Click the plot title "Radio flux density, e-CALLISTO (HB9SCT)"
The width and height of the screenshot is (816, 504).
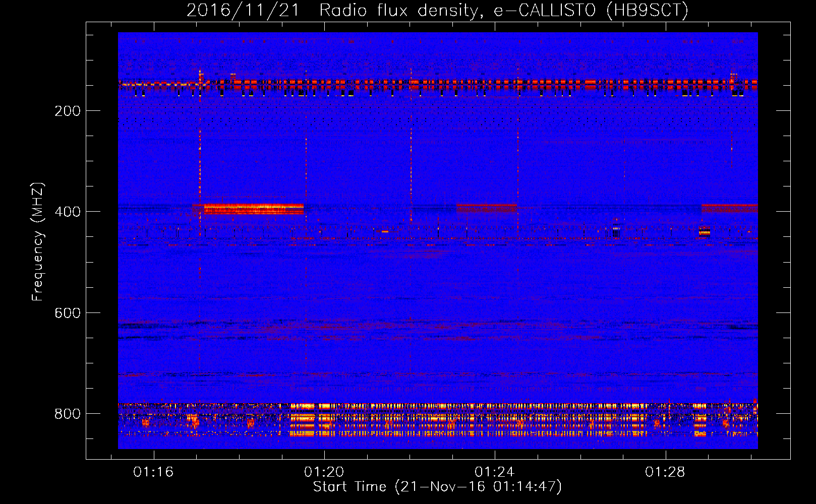click(504, 11)
